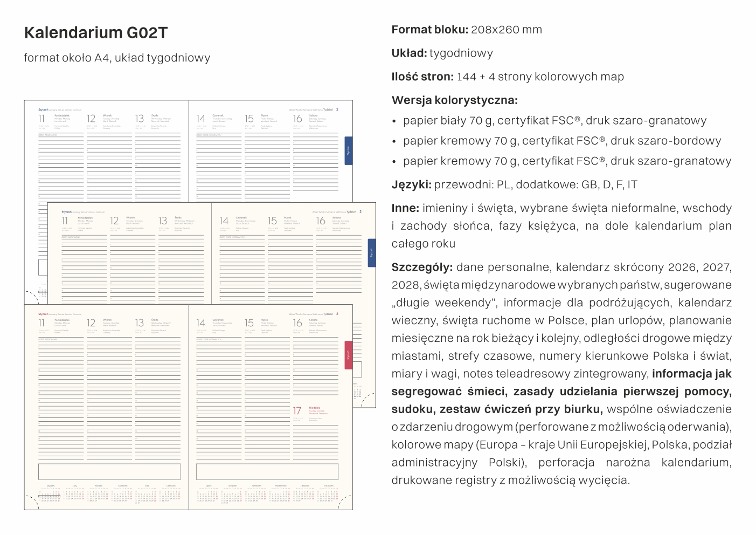Screen dimensions: 756x535
Task: Click the Wersja kolorystyczna heading
Action: [x=454, y=100]
